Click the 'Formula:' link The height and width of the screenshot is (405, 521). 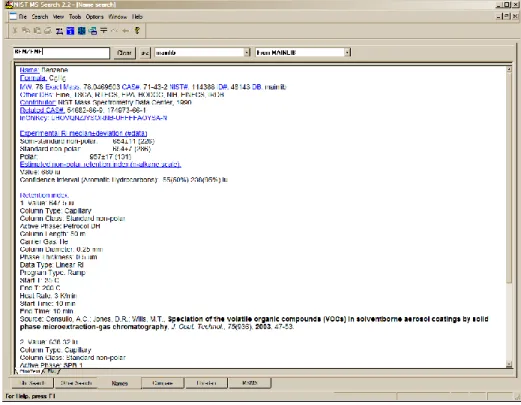tap(33, 78)
